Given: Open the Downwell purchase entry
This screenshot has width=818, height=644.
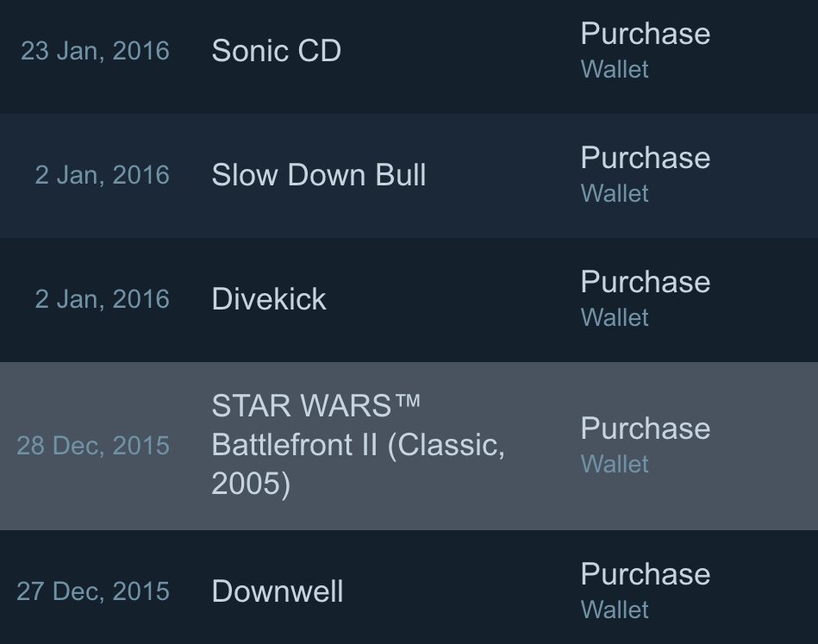Looking at the screenshot, I should tap(277, 591).
